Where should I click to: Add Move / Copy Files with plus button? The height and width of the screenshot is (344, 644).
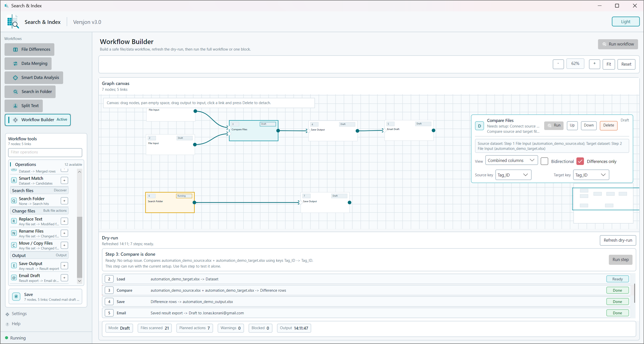64,245
